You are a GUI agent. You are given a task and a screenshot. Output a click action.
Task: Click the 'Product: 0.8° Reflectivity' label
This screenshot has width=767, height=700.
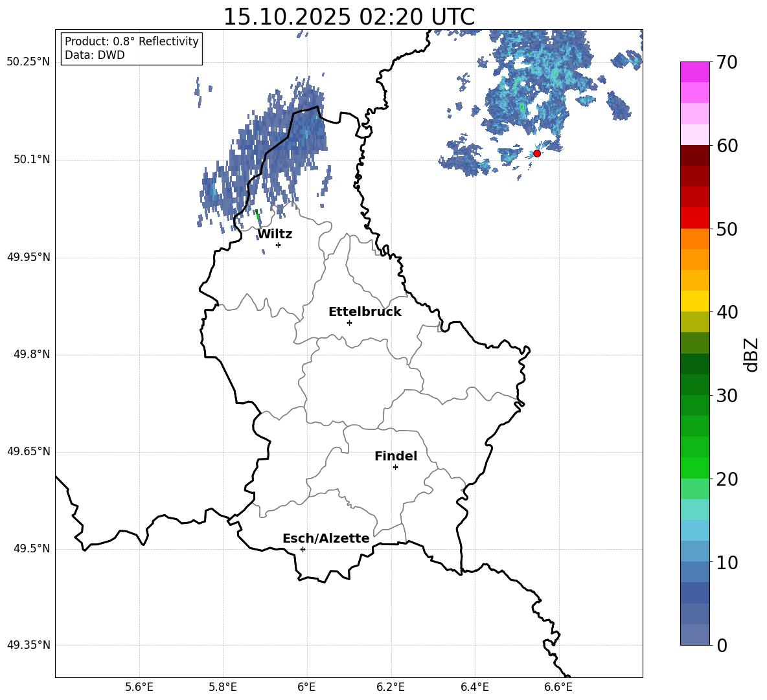click(132, 41)
